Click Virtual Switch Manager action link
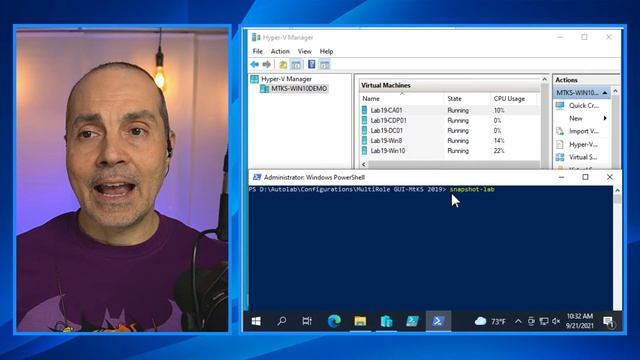The width and height of the screenshot is (640, 360). (583, 157)
